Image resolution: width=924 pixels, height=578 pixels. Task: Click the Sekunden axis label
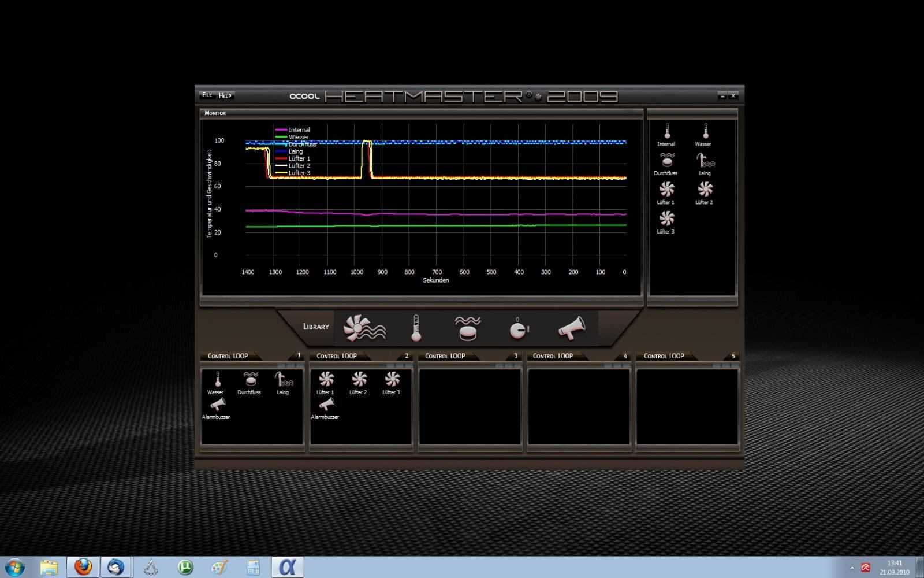(x=436, y=280)
